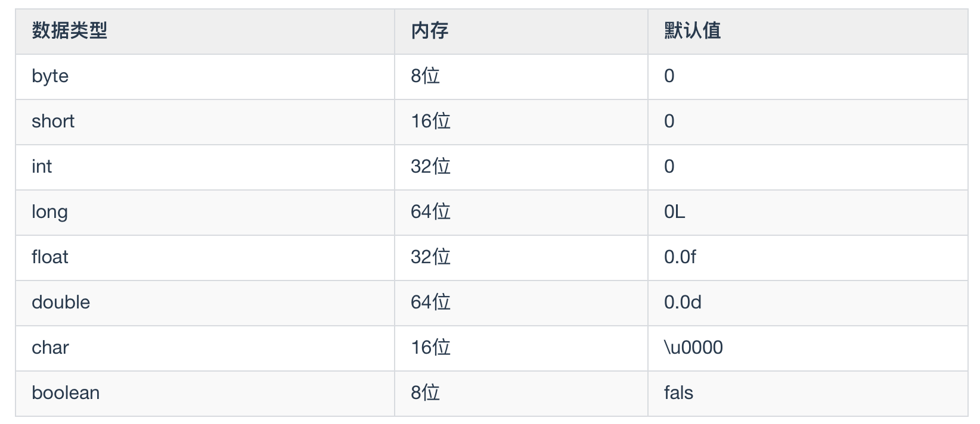980x424 pixels.
Task: Select the 0.0f default value cell
Action: [x=680, y=257]
